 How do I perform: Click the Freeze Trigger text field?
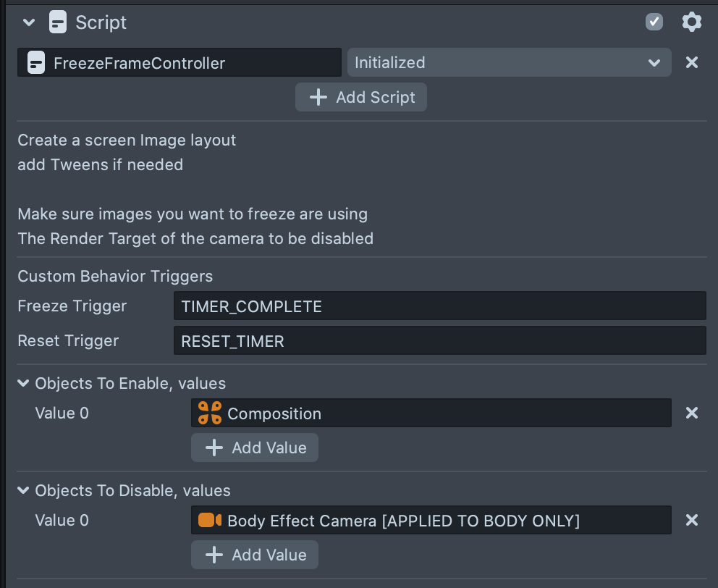click(x=439, y=306)
